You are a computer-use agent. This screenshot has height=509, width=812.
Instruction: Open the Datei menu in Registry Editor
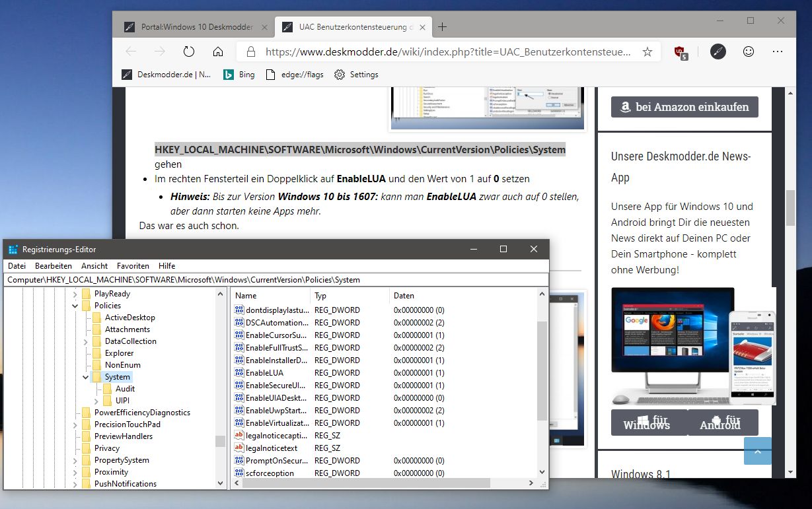point(17,266)
